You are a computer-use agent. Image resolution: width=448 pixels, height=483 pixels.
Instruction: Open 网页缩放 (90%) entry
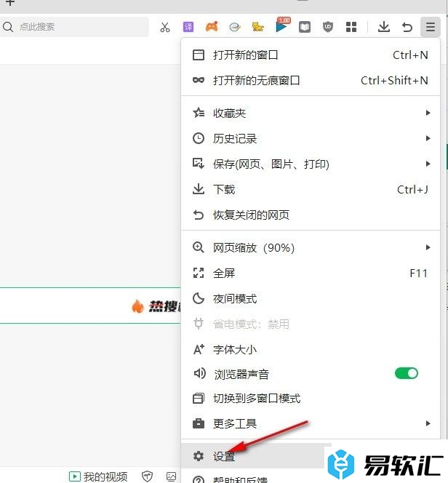311,247
